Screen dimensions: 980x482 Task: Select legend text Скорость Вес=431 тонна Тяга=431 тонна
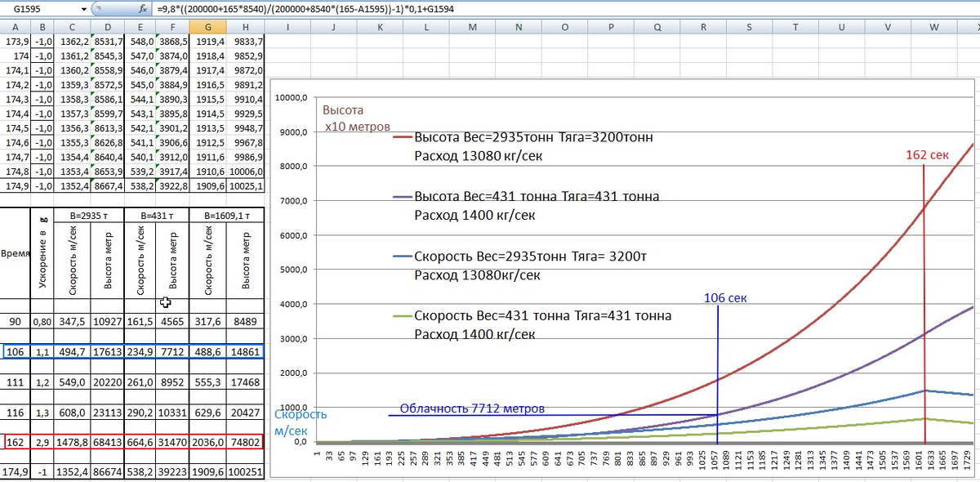point(542,315)
